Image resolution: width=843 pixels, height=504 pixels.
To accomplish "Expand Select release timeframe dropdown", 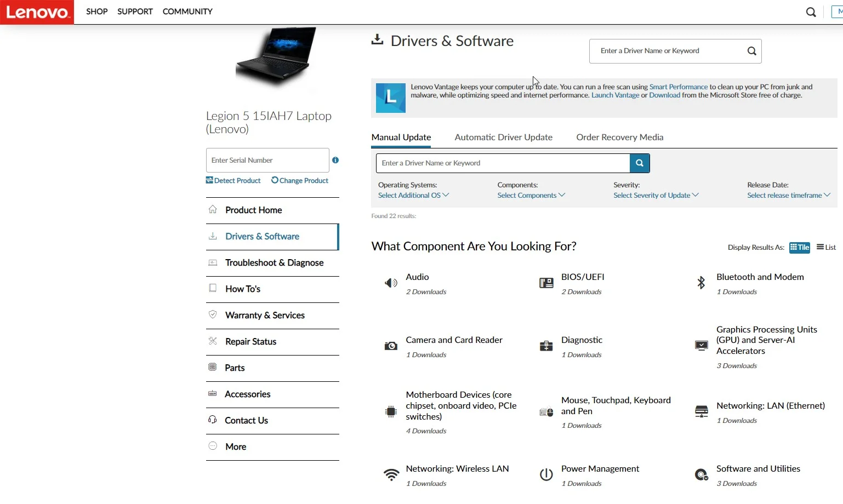I will [789, 196].
